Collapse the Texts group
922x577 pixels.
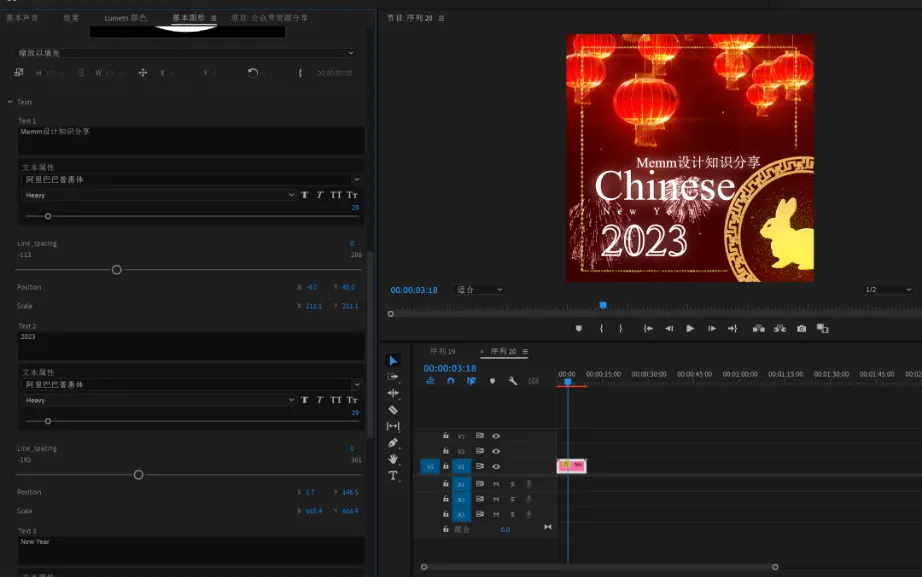point(11,102)
